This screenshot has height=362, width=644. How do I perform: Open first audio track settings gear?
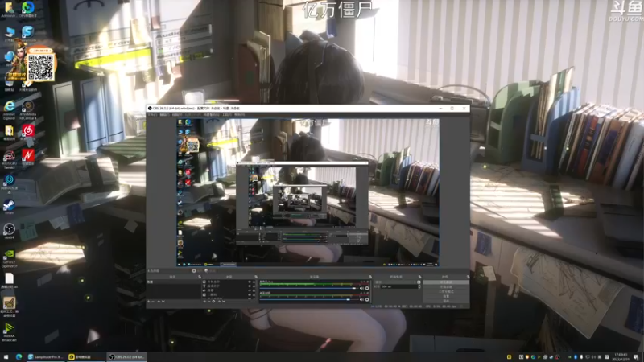[x=367, y=288]
